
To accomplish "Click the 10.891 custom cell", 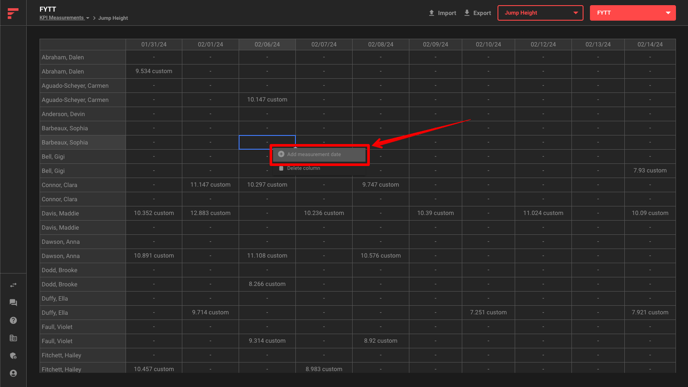I will [154, 256].
